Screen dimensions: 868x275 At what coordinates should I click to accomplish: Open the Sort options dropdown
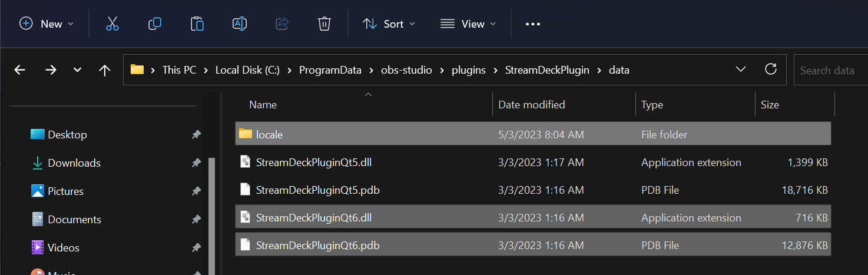(x=389, y=24)
